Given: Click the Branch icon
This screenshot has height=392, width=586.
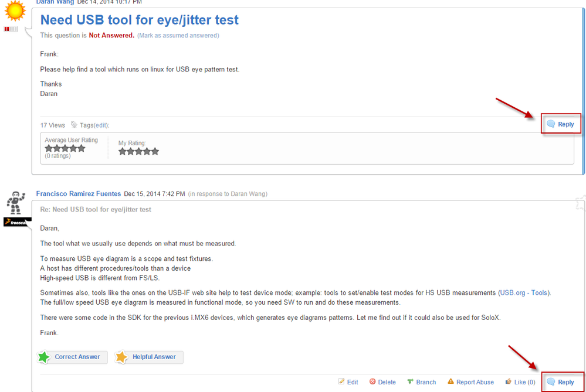Looking at the screenshot, I should 411,382.
